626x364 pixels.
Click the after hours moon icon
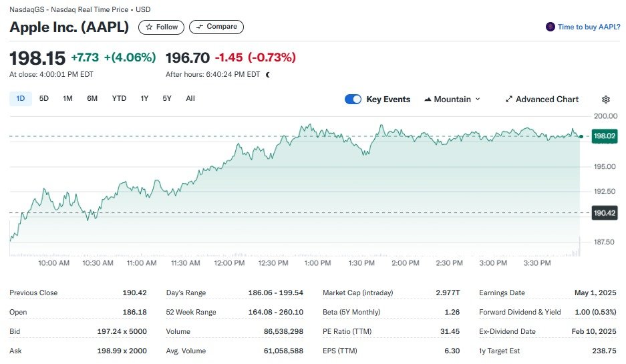[268, 75]
